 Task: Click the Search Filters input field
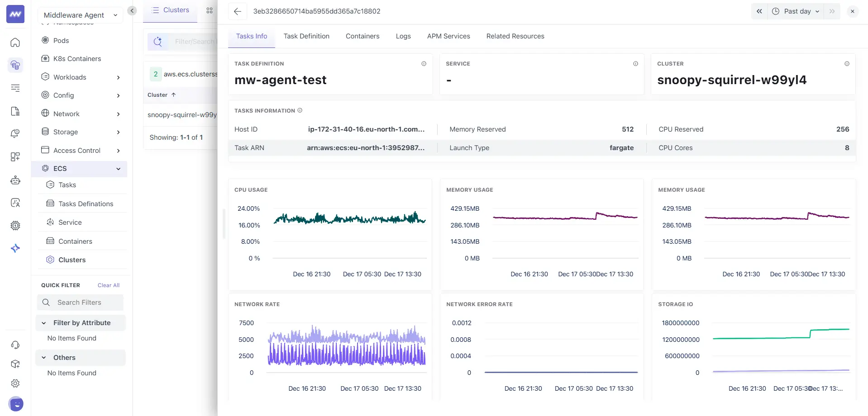pos(80,302)
